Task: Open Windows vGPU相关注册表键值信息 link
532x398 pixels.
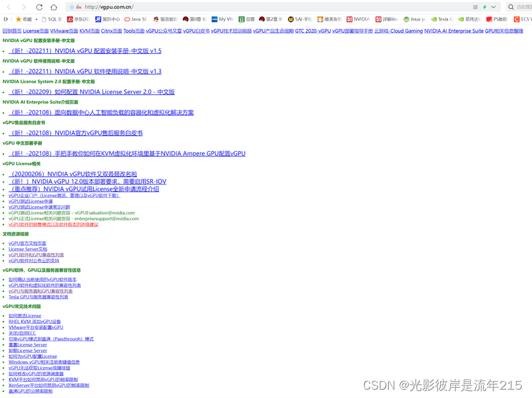Action: (44, 362)
